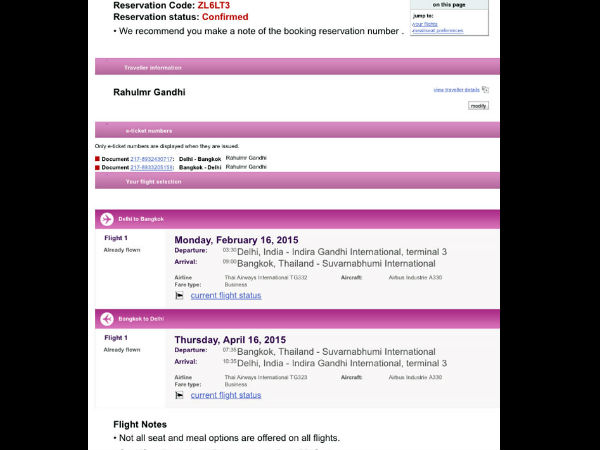Click red square beside Delhi - Bangkok document

coord(98,159)
